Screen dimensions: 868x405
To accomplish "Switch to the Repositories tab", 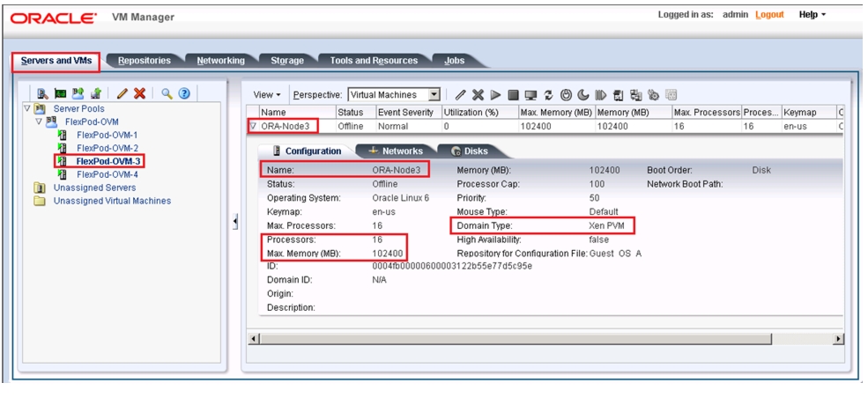I will point(145,60).
